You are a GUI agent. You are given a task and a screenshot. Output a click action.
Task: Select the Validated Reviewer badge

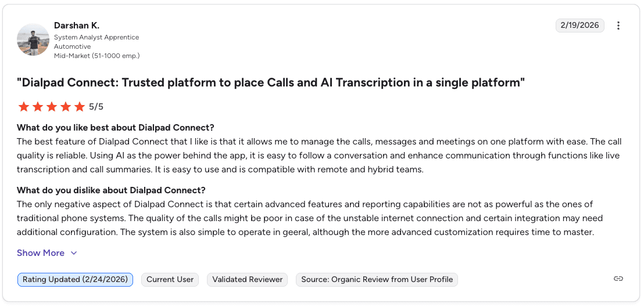pyautogui.click(x=247, y=280)
